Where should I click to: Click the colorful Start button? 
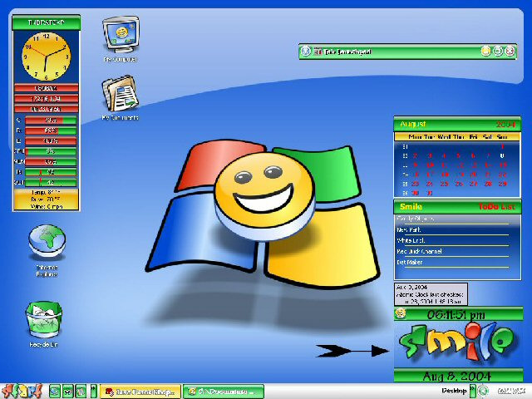click(x=22, y=392)
